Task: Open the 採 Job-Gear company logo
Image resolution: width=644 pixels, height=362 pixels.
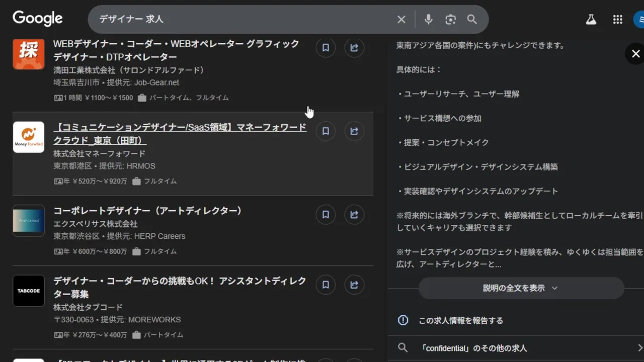Action: [29, 54]
